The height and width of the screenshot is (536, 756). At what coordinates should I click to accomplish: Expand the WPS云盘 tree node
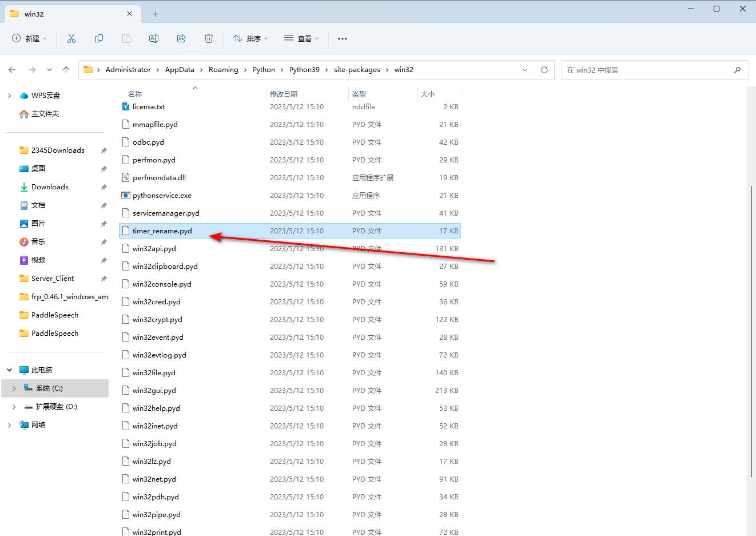pyautogui.click(x=9, y=96)
